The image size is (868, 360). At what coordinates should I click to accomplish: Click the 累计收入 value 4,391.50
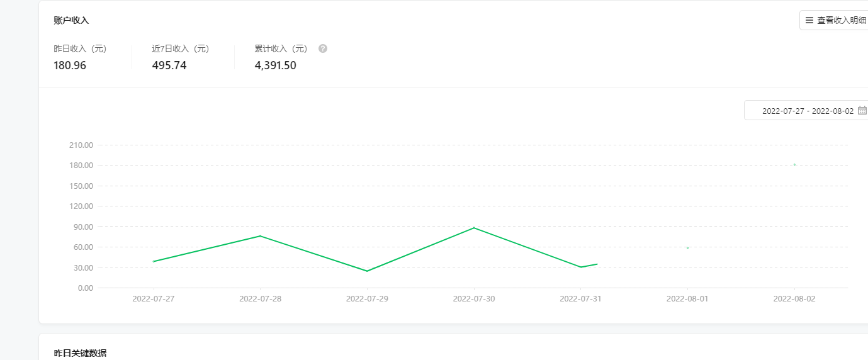(275, 65)
